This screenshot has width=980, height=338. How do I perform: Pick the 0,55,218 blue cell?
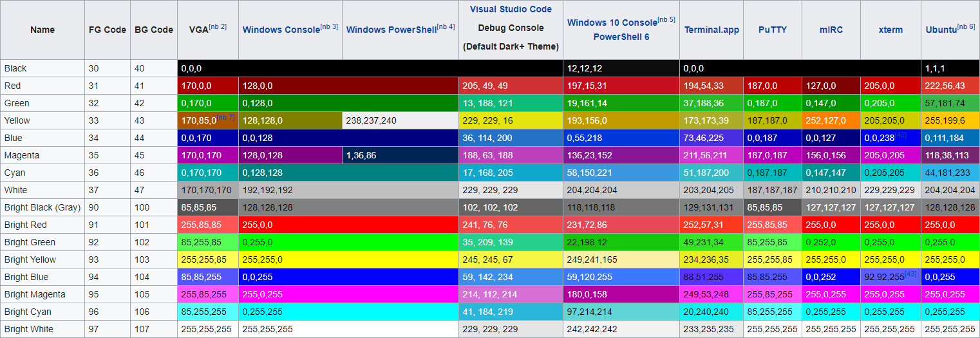(x=621, y=138)
